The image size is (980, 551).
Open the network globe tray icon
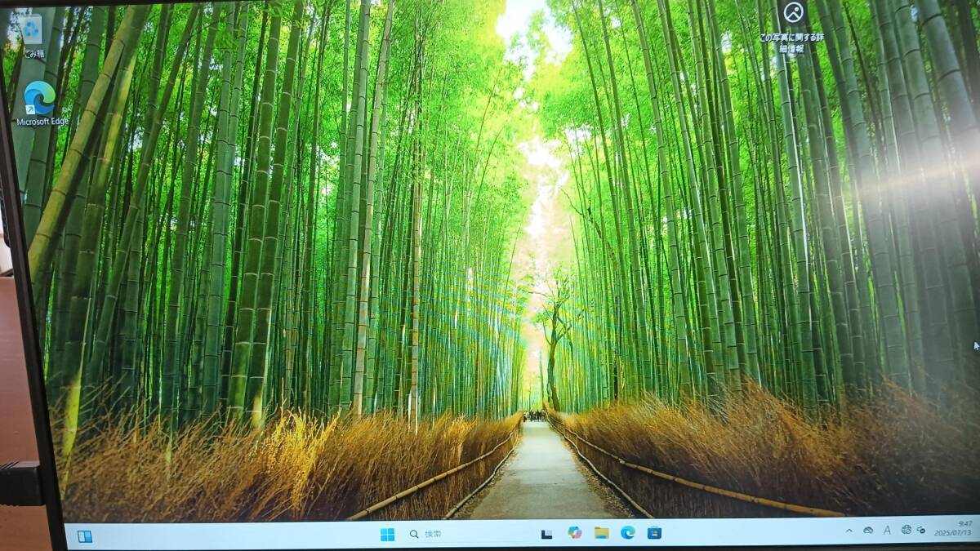(x=906, y=529)
